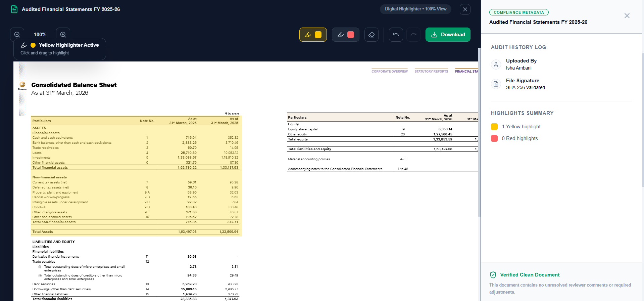The width and height of the screenshot is (644, 301).
Task: Click 'Material accounting policies' line
Action: [x=309, y=159]
